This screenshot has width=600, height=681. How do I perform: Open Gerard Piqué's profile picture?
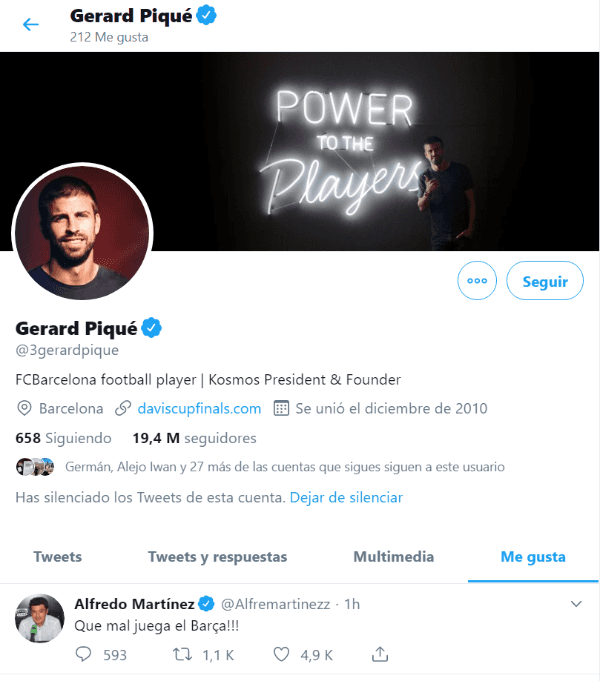point(82,232)
